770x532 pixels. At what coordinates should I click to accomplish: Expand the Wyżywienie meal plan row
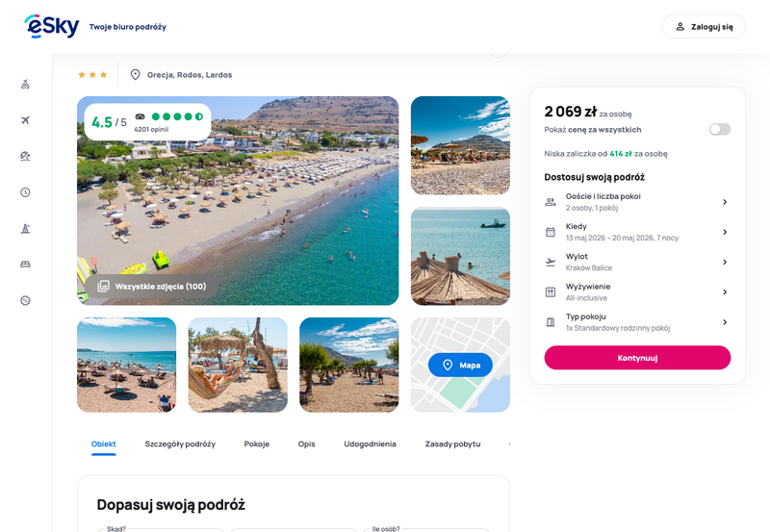tap(637, 292)
